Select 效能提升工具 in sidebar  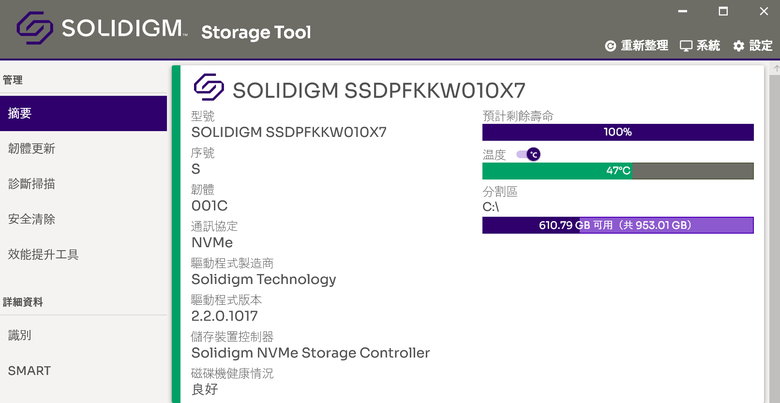click(83, 255)
